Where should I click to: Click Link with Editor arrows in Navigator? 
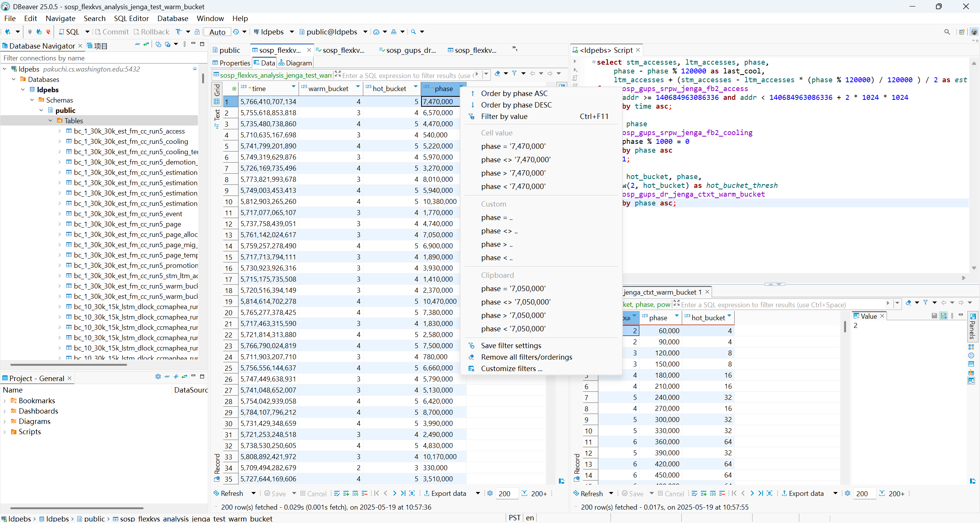tap(146, 44)
